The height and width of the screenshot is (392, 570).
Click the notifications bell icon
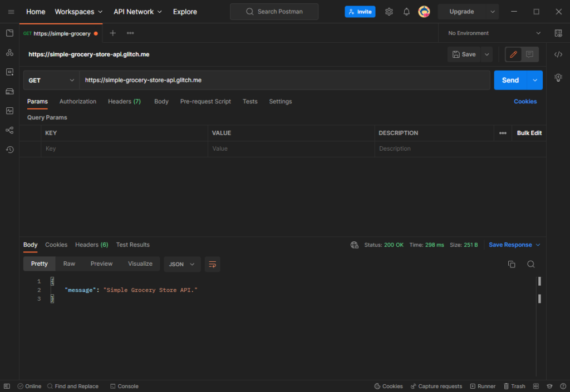click(406, 12)
